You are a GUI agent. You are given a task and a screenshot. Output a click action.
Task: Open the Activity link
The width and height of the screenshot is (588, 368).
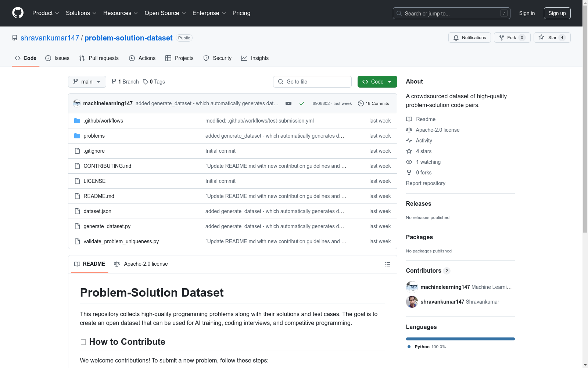point(419,141)
